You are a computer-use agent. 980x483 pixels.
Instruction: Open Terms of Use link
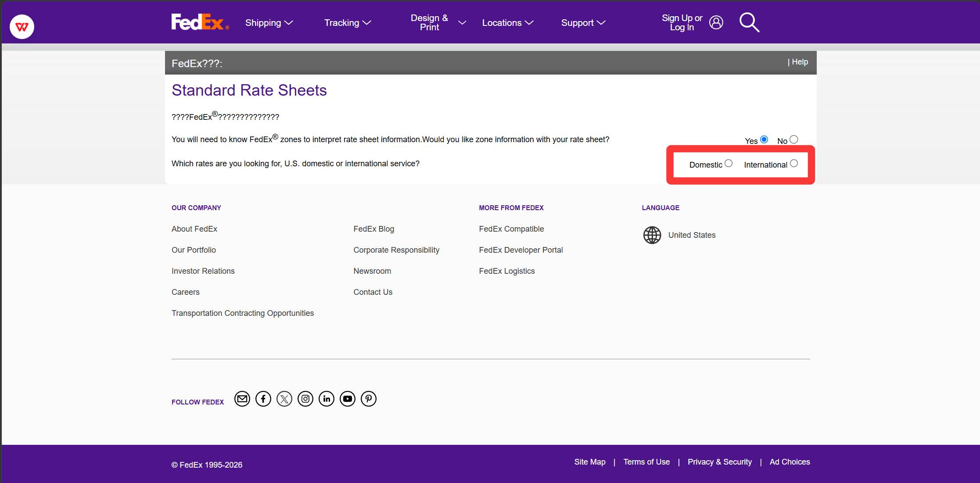[646, 462]
